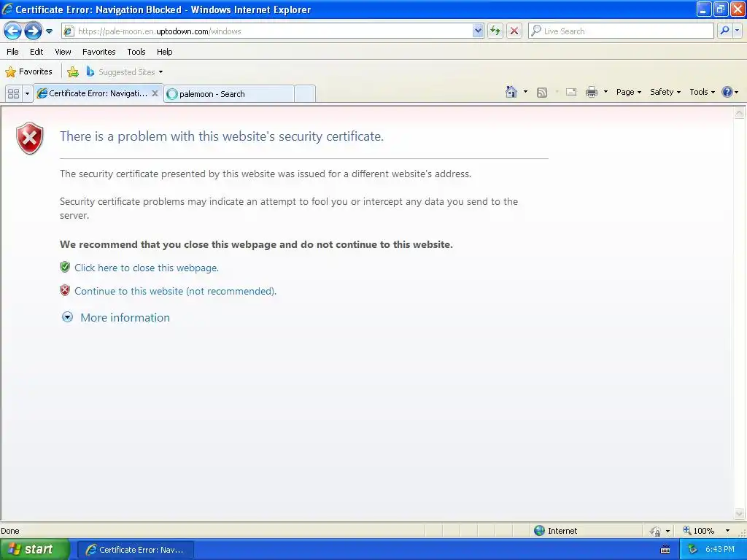Close the Certificate Error tab
747x560 pixels.
[155, 93]
